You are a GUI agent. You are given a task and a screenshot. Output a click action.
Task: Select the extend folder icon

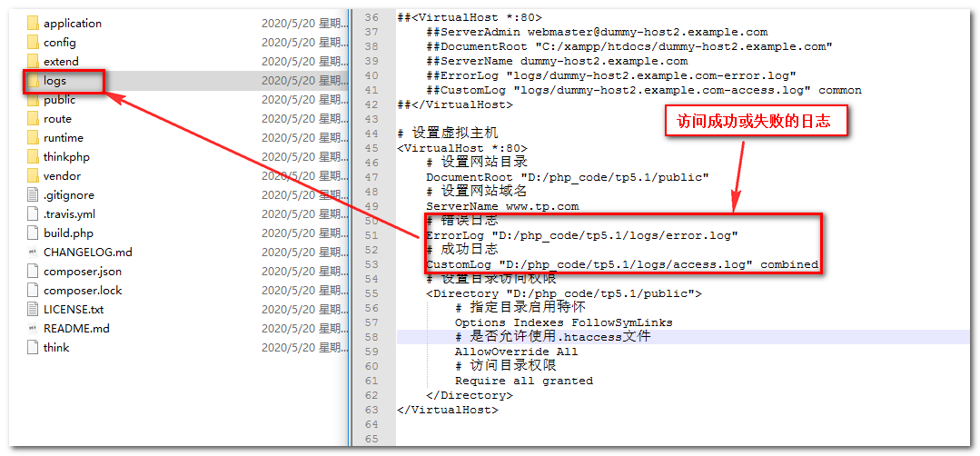coord(33,61)
